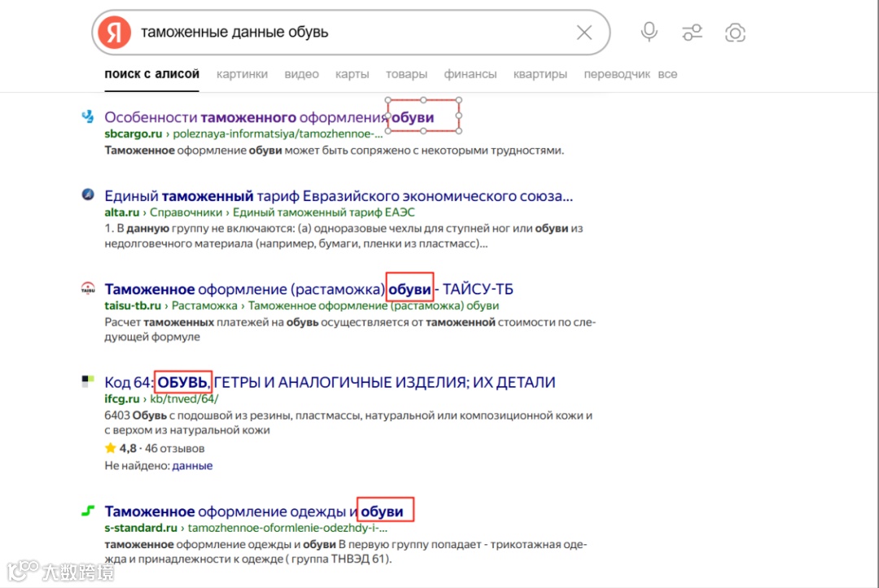Click the данные link after Не найдено

[x=192, y=466]
